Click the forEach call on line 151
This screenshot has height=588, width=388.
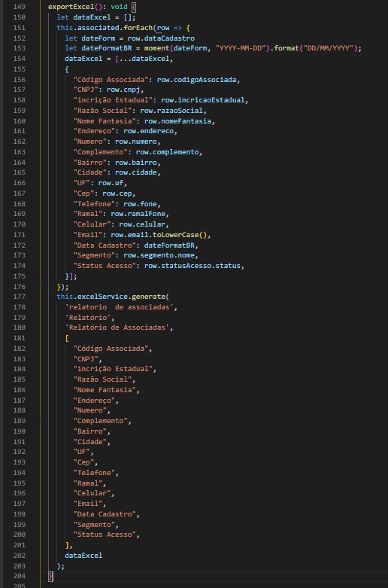140,28
